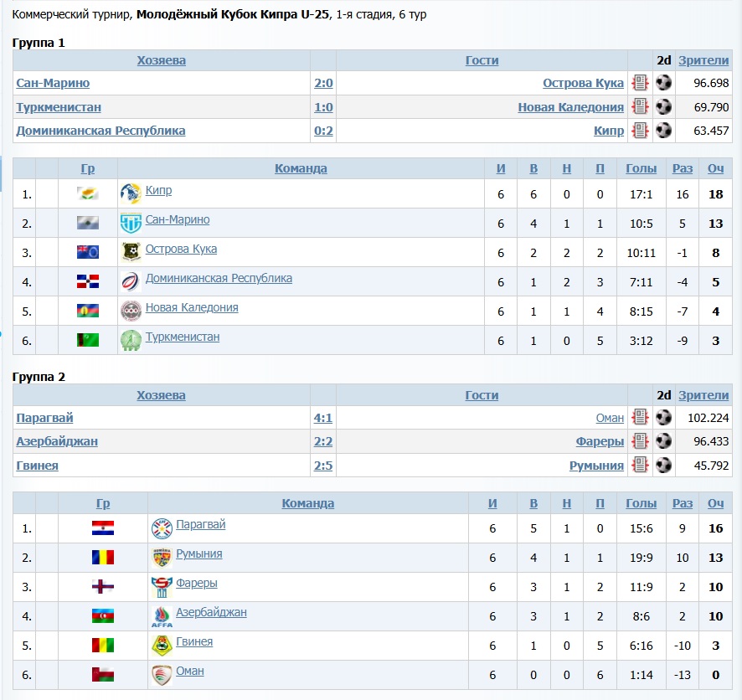Open Новая Каледония team in standings table
The width and height of the screenshot is (742, 700).
(192, 307)
